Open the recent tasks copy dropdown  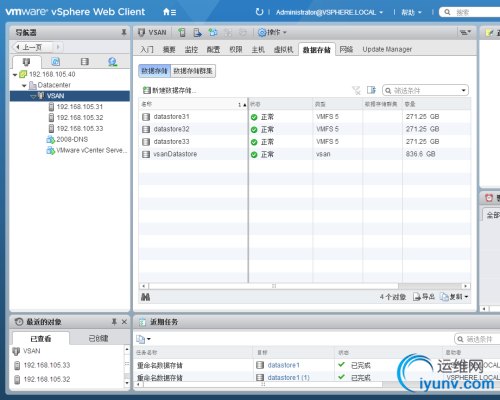point(143,339)
